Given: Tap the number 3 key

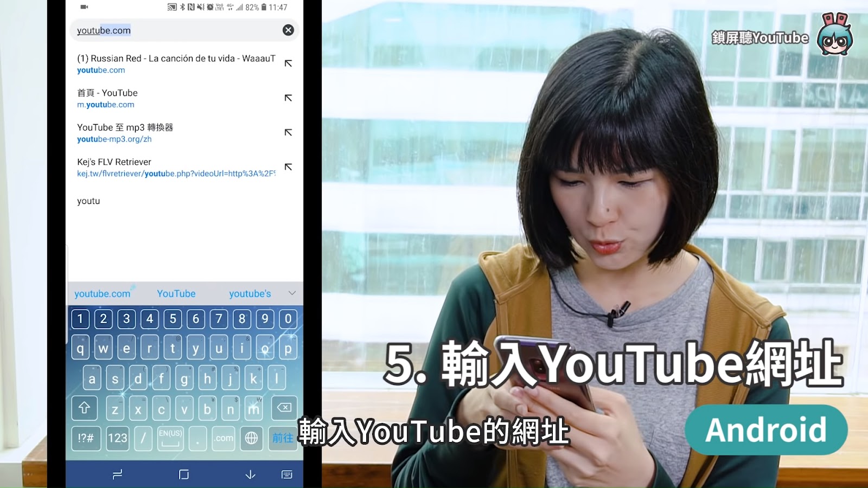Looking at the screenshot, I should [126, 319].
